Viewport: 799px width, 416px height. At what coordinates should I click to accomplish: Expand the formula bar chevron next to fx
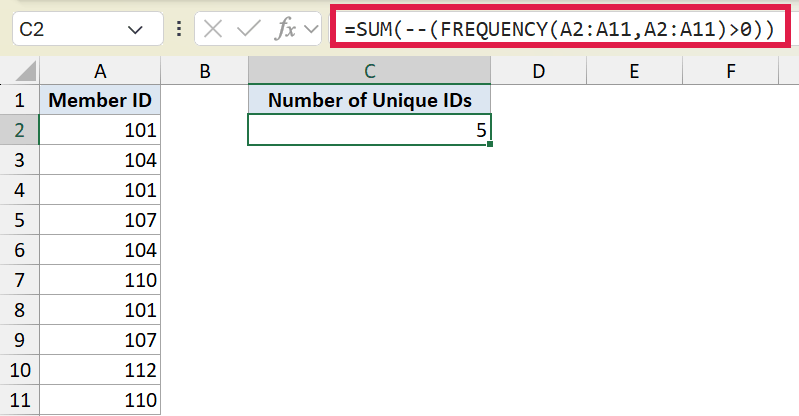(x=311, y=30)
